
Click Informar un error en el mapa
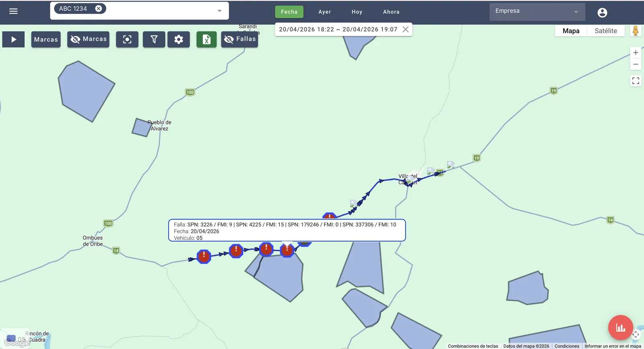coord(613,346)
